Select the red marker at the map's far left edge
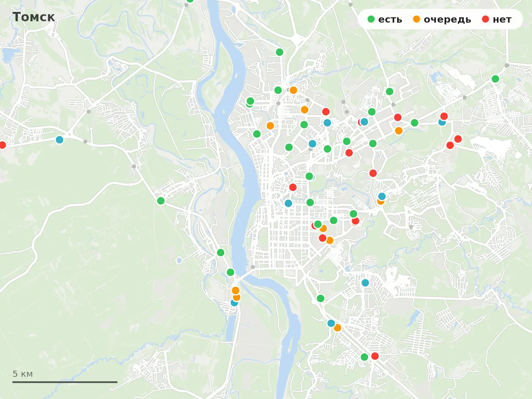Viewport: 532px width, 399px height. click(2, 145)
